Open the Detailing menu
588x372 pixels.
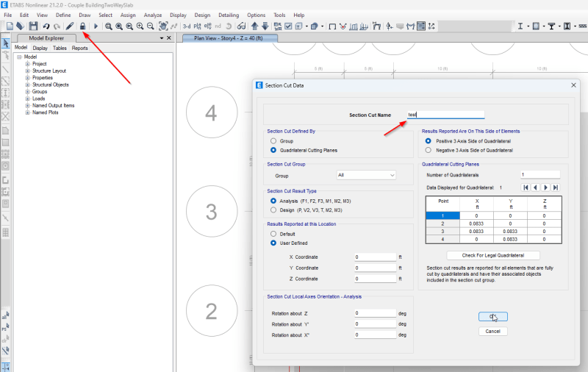tap(229, 15)
